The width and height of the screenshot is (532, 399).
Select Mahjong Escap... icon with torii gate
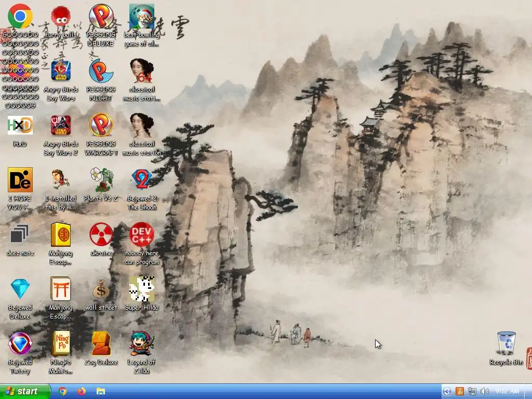coord(61,289)
